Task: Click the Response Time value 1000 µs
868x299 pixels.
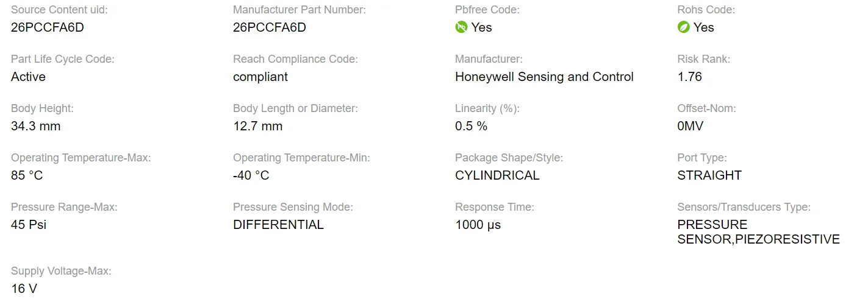Action: click(478, 225)
